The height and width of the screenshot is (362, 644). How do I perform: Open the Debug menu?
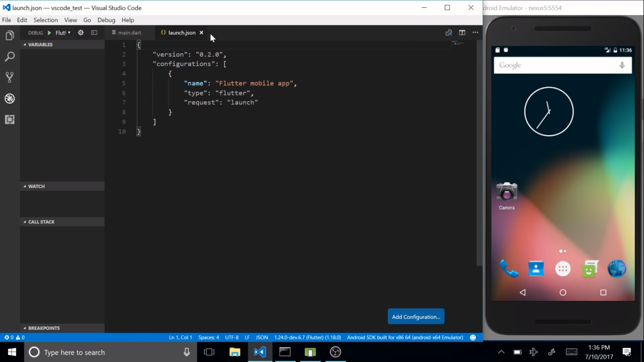[x=106, y=20]
